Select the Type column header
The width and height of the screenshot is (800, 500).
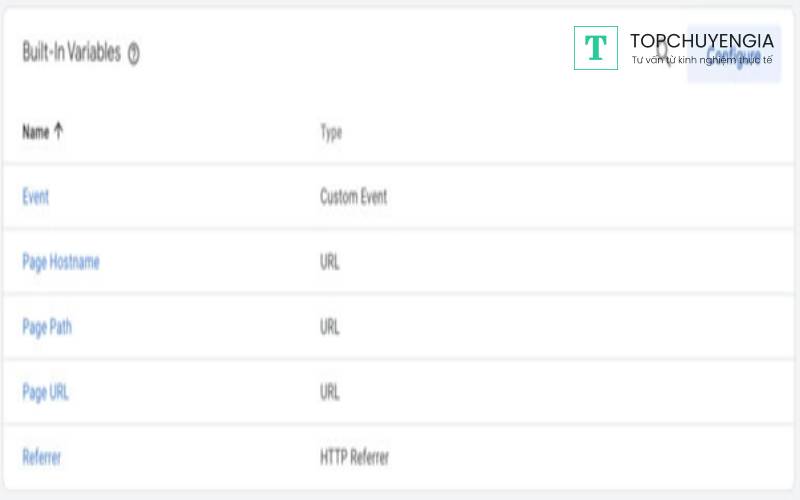[331, 132]
